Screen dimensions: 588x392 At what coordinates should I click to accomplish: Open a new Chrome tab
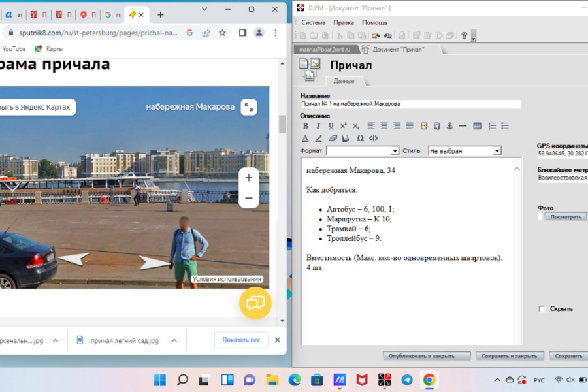point(161,14)
